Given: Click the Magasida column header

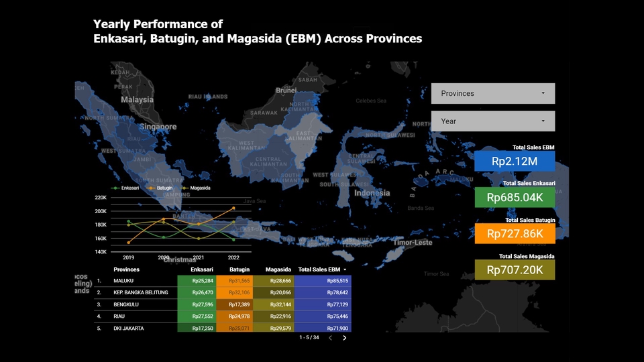Looking at the screenshot, I should click(278, 269).
